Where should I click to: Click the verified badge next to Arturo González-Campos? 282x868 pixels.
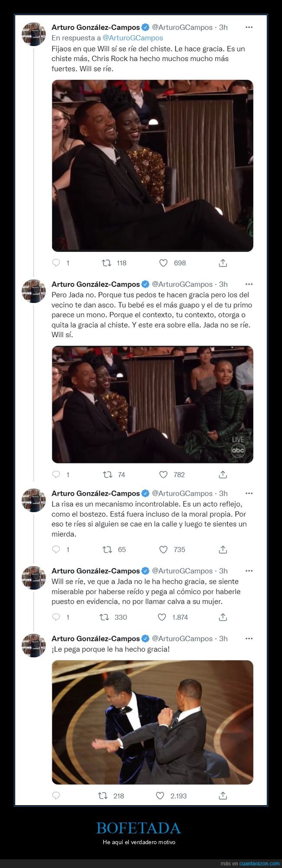(145, 26)
